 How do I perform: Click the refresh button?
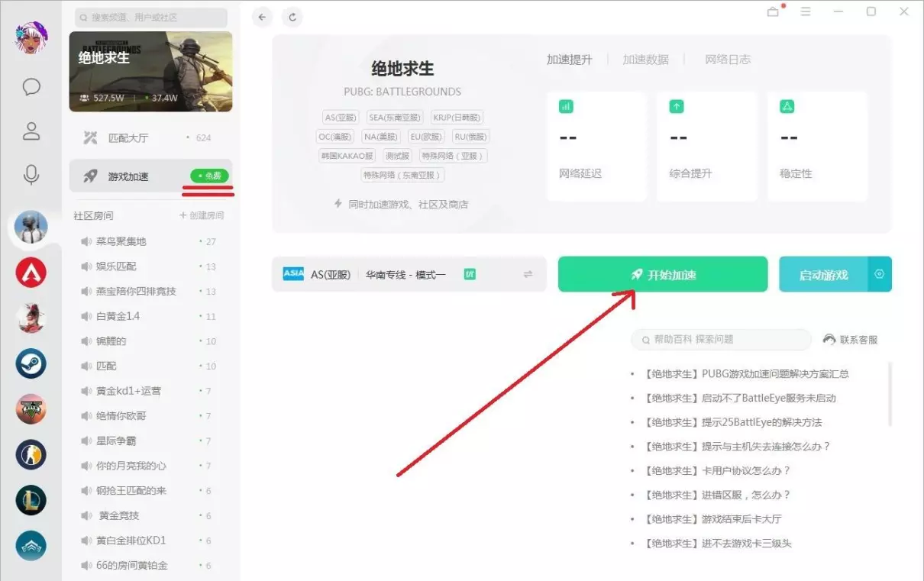click(292, 17)
